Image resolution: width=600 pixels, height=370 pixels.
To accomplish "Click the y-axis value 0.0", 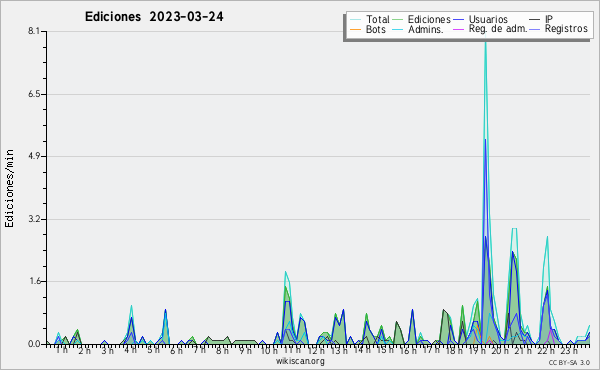I will 34,344.
